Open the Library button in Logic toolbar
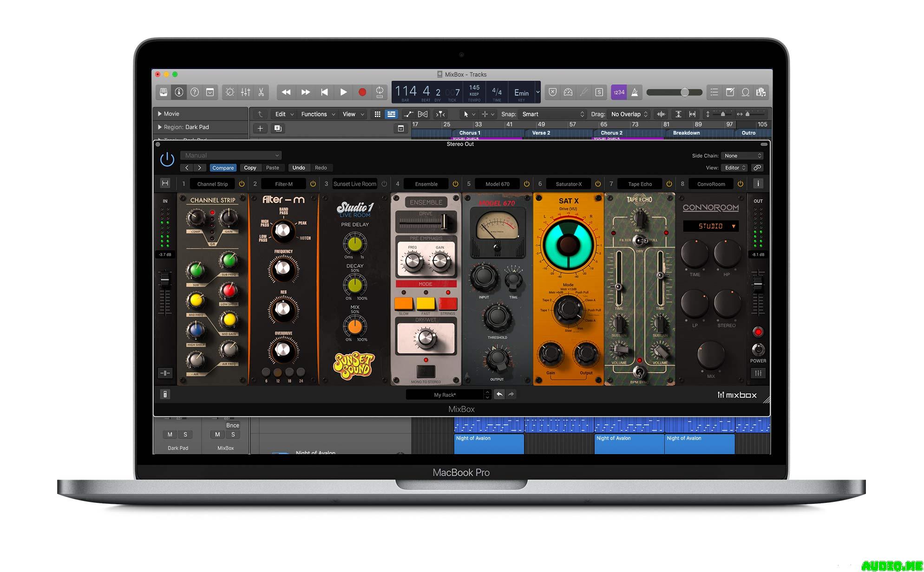 pos(164,92)
